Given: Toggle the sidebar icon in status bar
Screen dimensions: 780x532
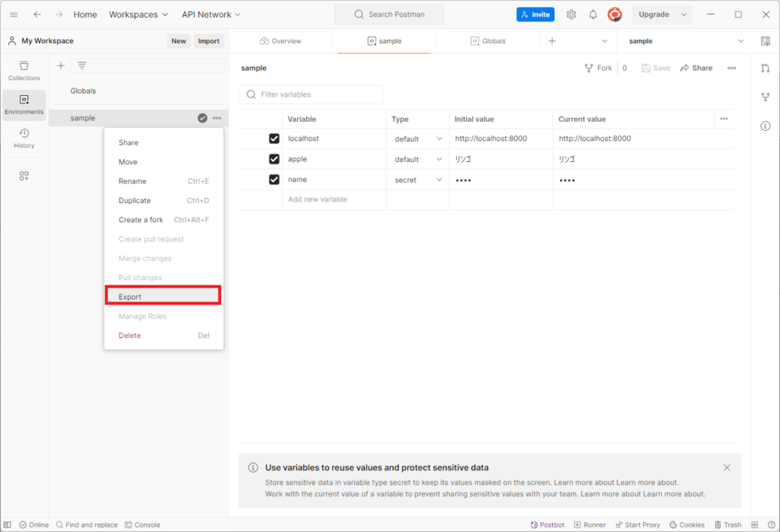Looking at the screenshot, I should point(8,524).
